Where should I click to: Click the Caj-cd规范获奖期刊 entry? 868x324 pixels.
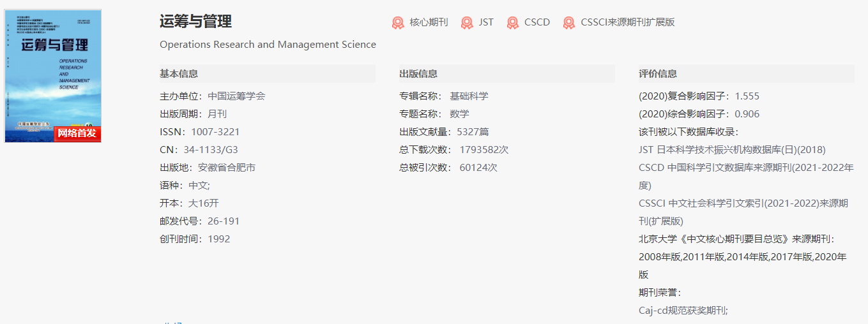[x=683, y=311]
